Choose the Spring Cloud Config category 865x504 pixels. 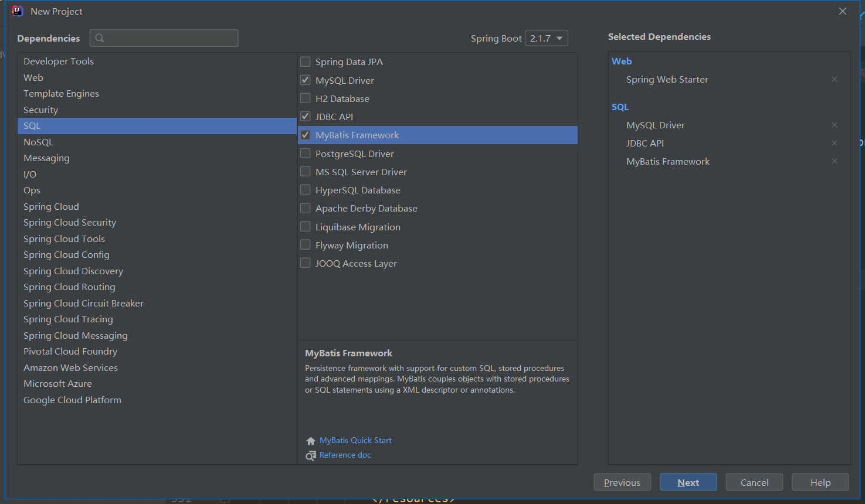[x=157, y=255]
